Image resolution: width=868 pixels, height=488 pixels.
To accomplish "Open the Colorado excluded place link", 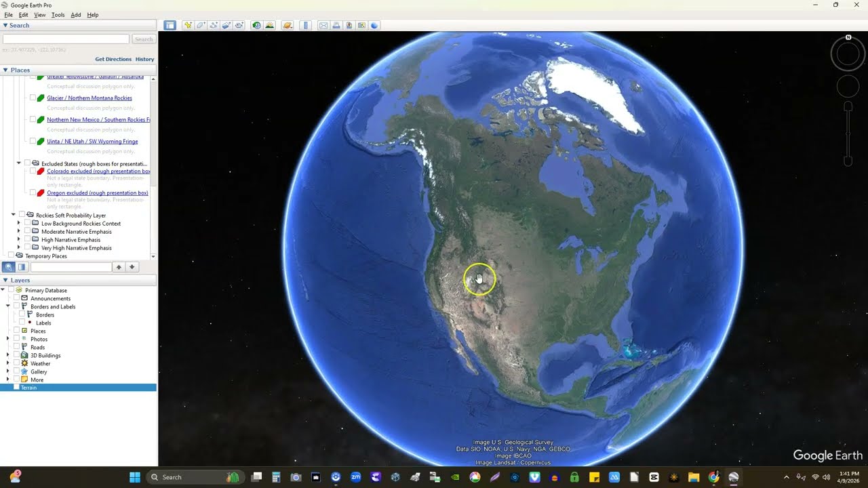I will pyautogui.click(x=98, y=171).
